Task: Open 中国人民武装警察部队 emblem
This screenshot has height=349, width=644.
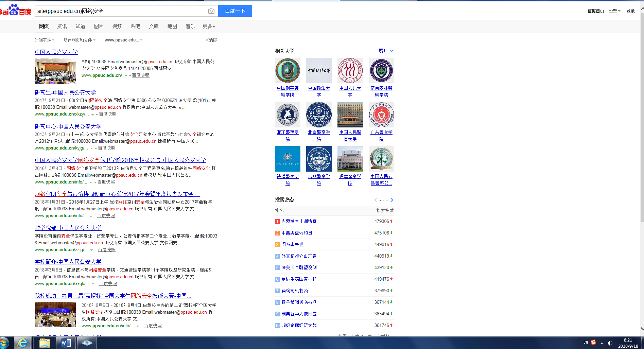Action: click(x=381, y=159)
